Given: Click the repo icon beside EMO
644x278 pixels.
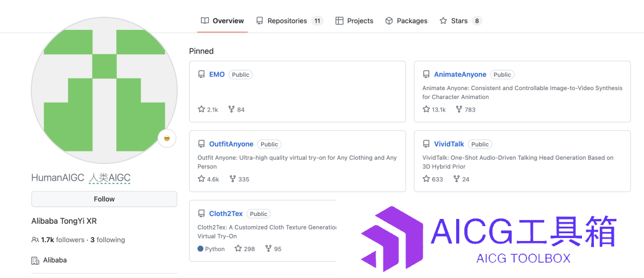Looking at the screenshot, I should point(202,75).
